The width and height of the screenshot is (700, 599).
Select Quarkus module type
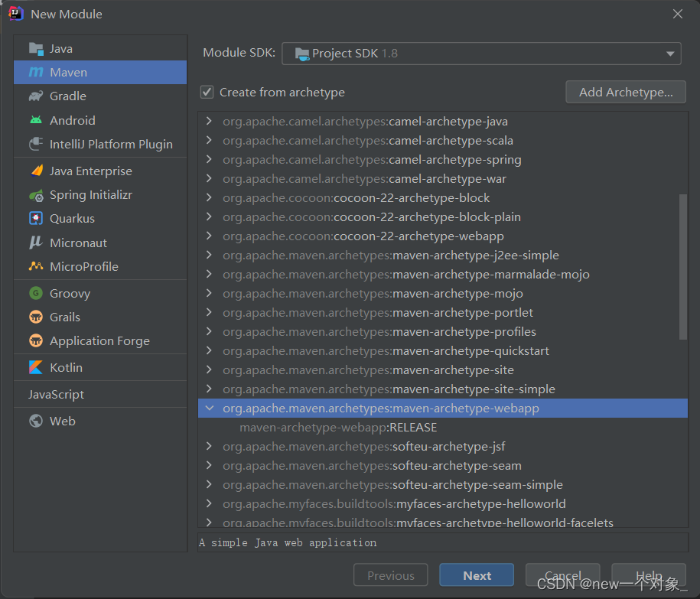point(100,218)
